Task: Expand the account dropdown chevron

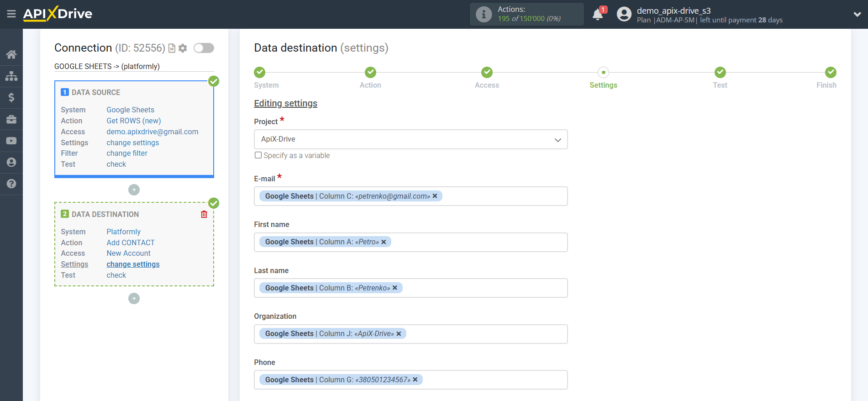Action: 857,14
